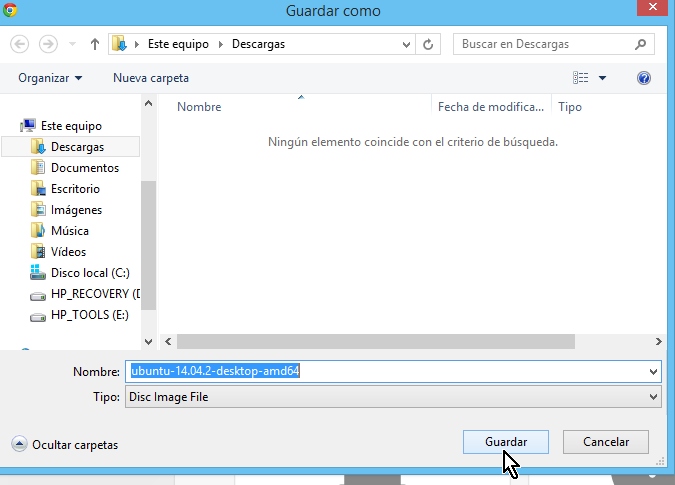The width and height of the screenshot is (675, 485).
Task: Click the Escritorio folder icon
Action: point(38,188)
